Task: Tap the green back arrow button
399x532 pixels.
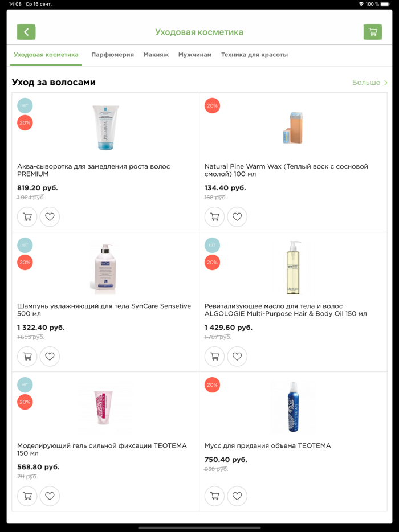Action: tap(26, 32)
